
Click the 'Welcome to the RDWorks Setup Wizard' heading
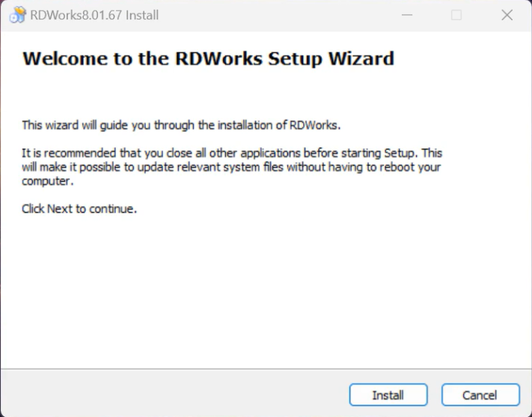point(208,58)
